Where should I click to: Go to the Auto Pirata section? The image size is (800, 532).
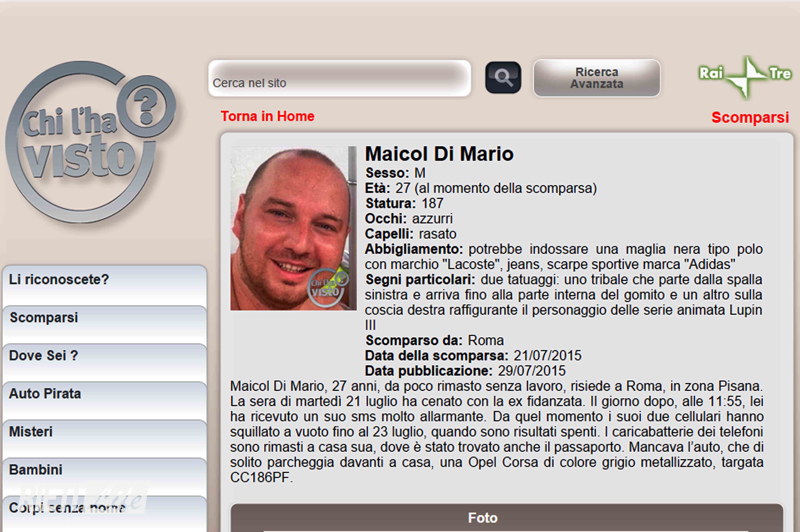(x=105, y=400)
